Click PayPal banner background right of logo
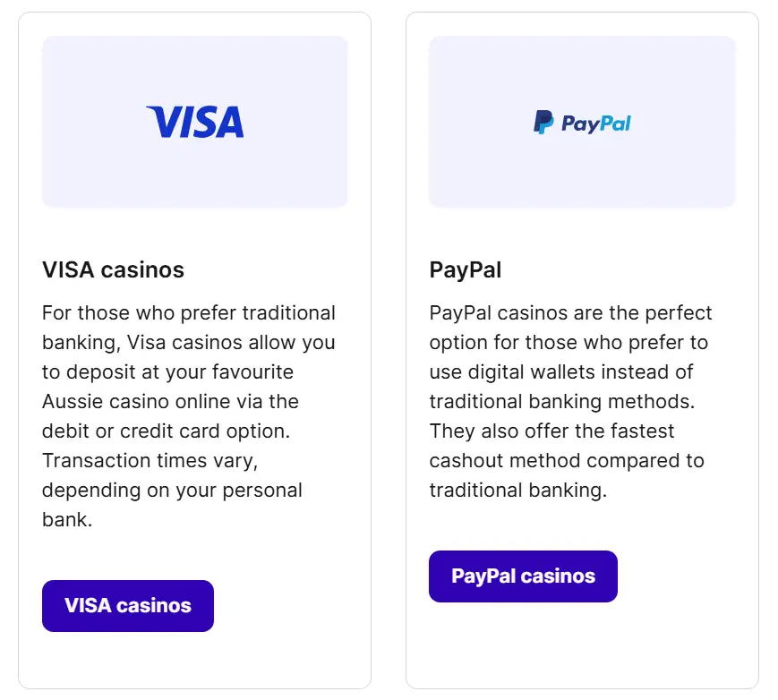The height and width of the screenshot is (700, 778). [685, 122]
